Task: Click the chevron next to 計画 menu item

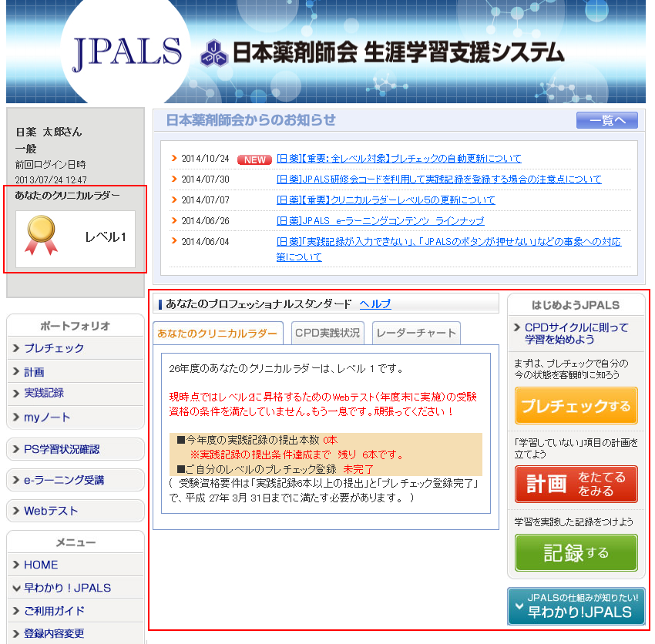Action: (16, 371)
